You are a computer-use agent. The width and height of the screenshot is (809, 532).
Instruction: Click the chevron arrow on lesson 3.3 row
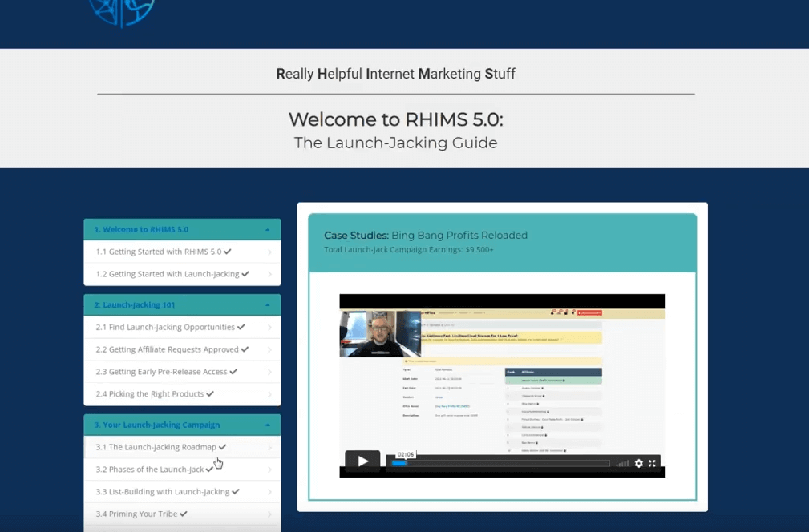(x=270, y=492)
